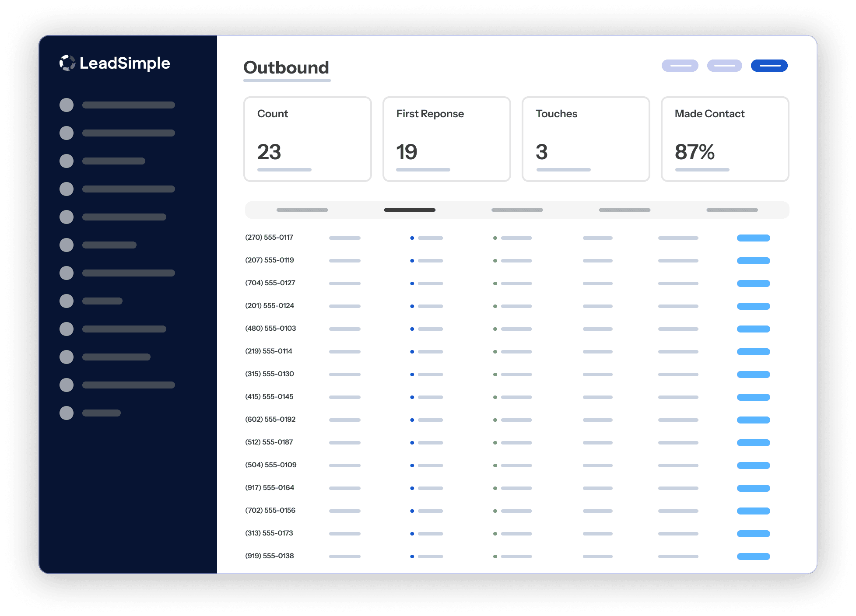Toggle the green dot next to (415) 555-0145
Screen dimensions: 856x616
point(495,397)
